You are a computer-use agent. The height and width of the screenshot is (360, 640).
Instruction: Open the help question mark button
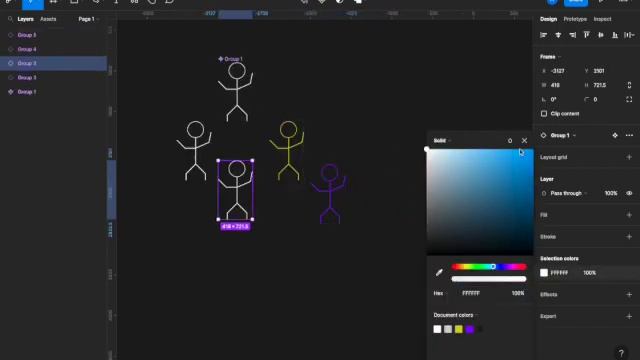(x=621, y=353)
